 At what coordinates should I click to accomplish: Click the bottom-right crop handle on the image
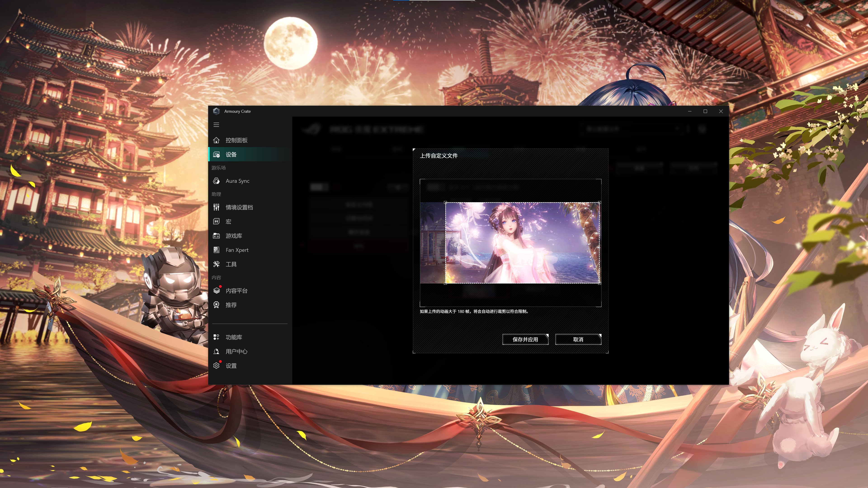[599, 283]
